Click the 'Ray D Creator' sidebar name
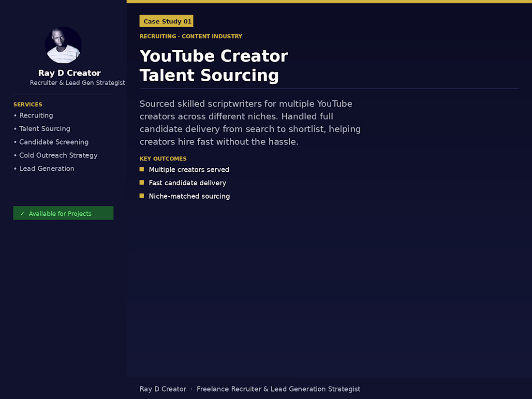This screenshot has height=399, width=532. (70, 73)
